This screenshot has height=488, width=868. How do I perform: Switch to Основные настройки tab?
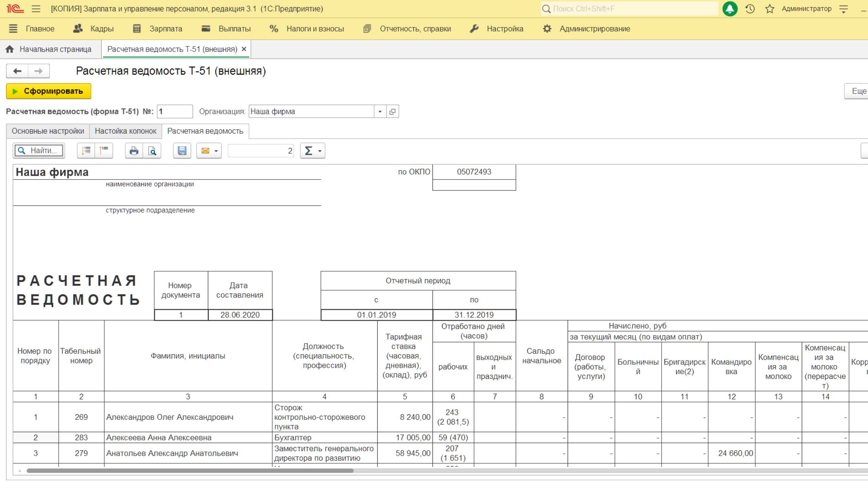point(48,131)
